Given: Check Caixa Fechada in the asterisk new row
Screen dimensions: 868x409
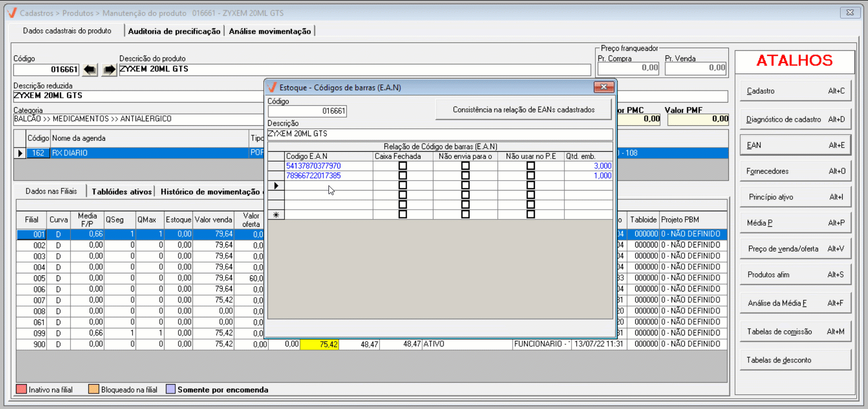Looking at the screenshot, I should click(x=402, y=214).
